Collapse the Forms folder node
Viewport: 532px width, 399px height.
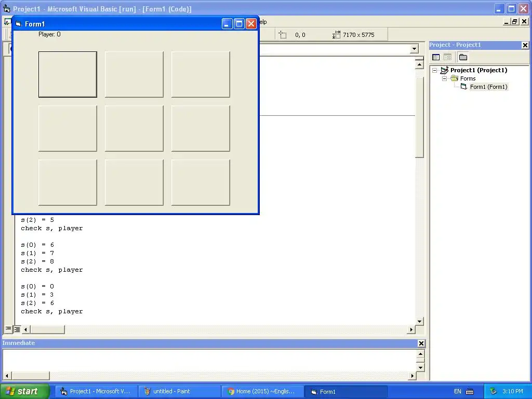(x=445, y=79)
